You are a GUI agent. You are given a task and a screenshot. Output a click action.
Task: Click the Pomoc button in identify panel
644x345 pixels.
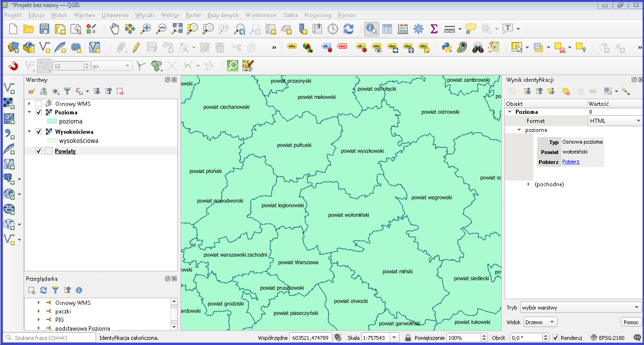(631, 322)
